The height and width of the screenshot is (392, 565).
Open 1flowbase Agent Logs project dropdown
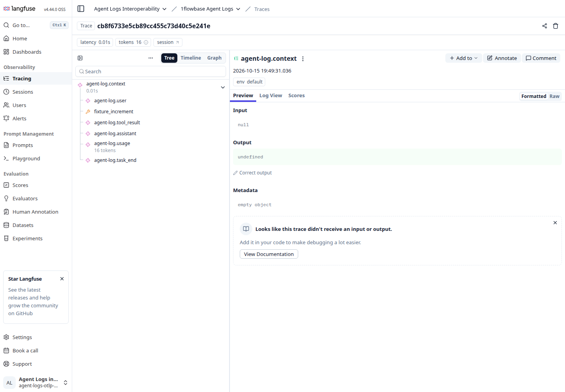point(211,9)
